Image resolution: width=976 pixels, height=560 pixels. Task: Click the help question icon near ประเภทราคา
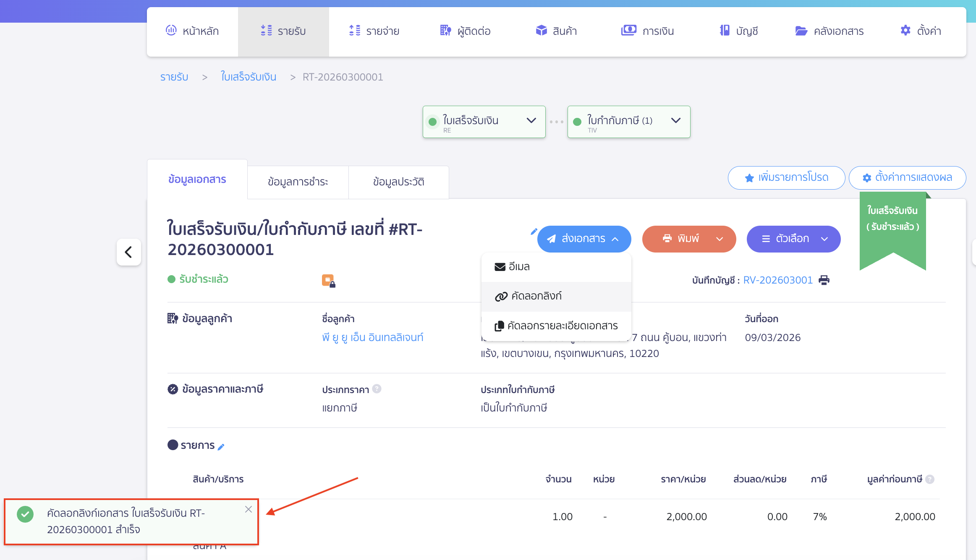tap(377, 389)
